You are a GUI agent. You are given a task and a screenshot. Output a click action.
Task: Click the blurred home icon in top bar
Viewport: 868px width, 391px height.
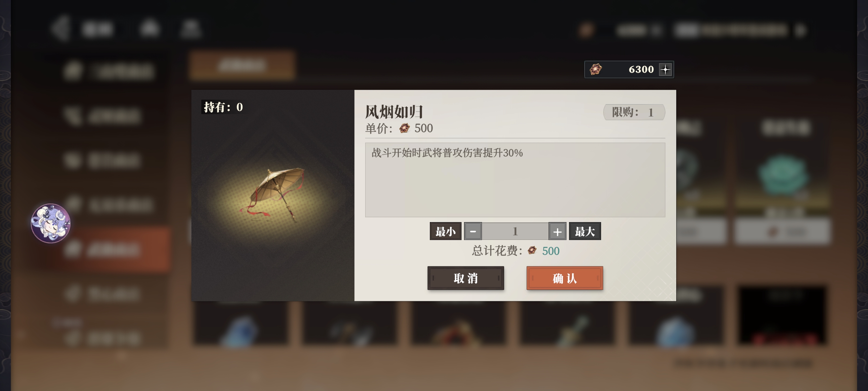(x=149, y=29)
